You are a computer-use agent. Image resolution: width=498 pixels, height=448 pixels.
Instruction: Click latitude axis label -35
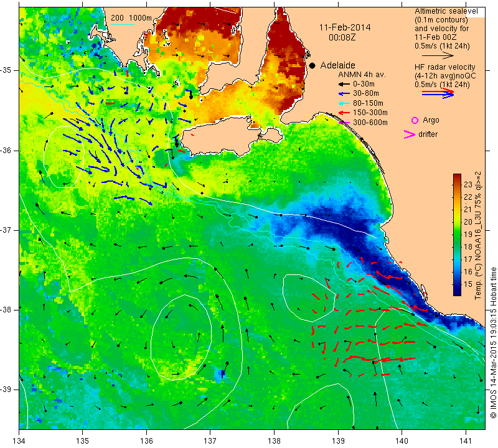[x=6, y=70]
